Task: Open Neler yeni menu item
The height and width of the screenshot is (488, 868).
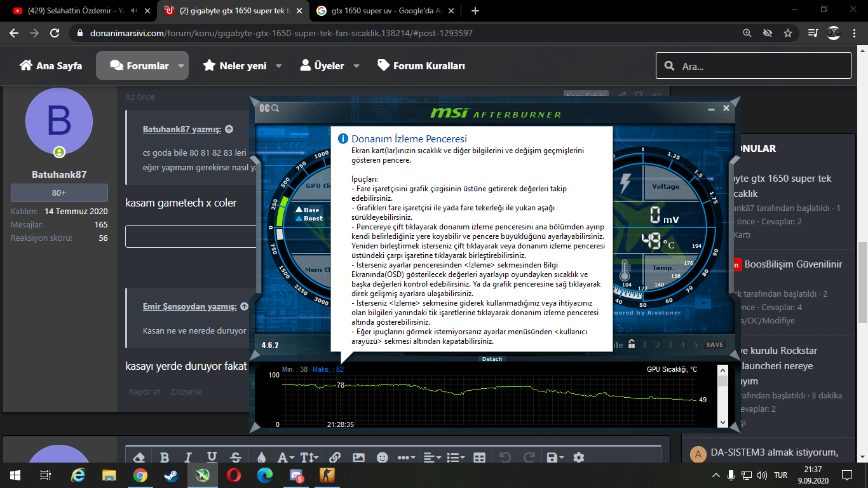Action: click(x=235, y=65)
